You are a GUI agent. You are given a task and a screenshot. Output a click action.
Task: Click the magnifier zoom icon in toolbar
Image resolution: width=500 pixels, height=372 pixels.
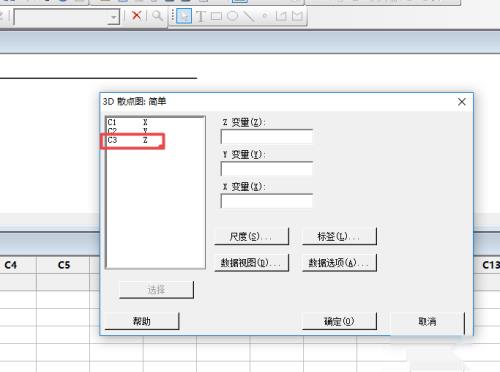[x=157, y=16]
